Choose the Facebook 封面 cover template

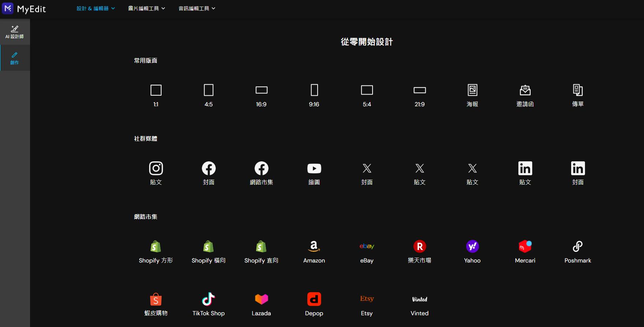[x=209, y=173]
